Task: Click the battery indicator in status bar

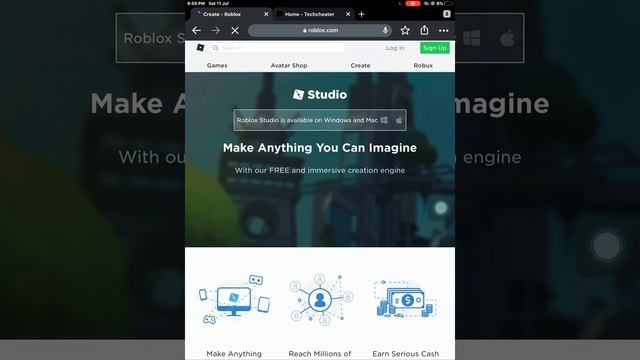Action: coord(449,3)
